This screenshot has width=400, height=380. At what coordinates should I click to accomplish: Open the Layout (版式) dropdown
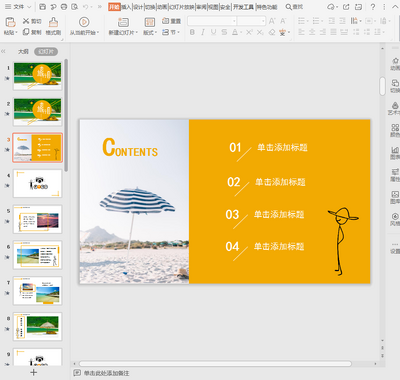tap(150, 32)
